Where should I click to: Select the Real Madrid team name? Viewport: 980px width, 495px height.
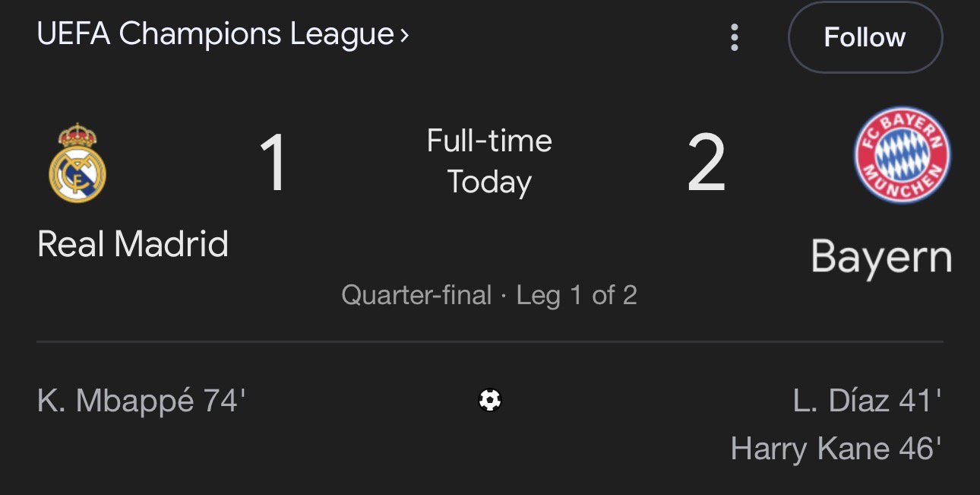(133, 245)
